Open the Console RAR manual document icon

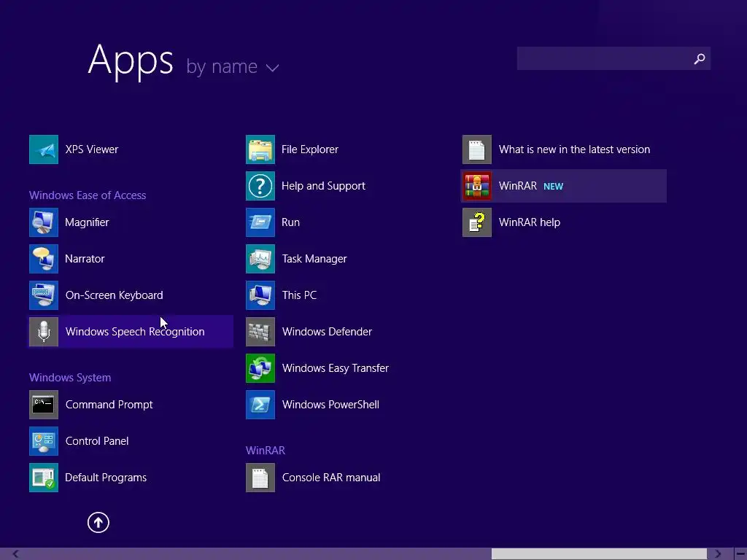(x=260, y=478)
